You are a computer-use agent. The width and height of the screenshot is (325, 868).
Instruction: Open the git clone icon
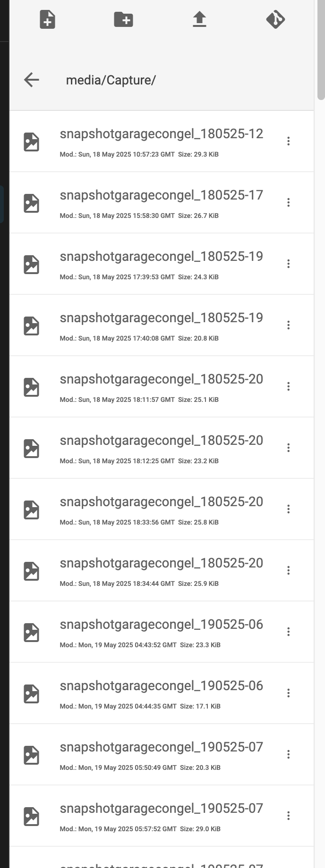tap(275, 19)
